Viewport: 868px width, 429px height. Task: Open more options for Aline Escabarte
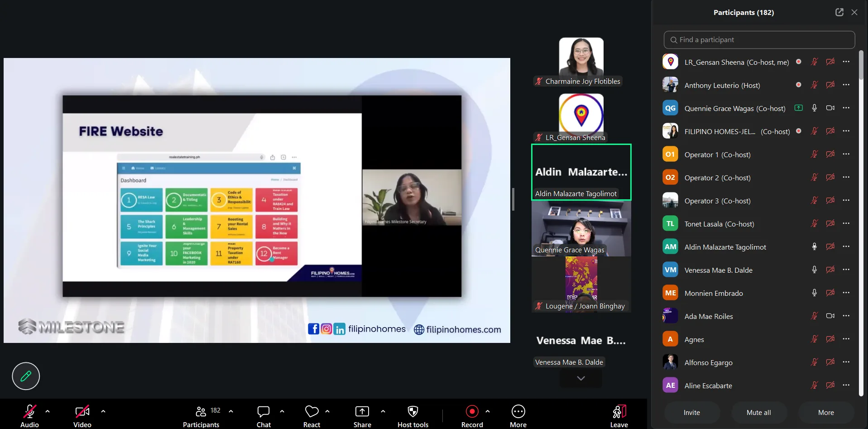[846, 385]
